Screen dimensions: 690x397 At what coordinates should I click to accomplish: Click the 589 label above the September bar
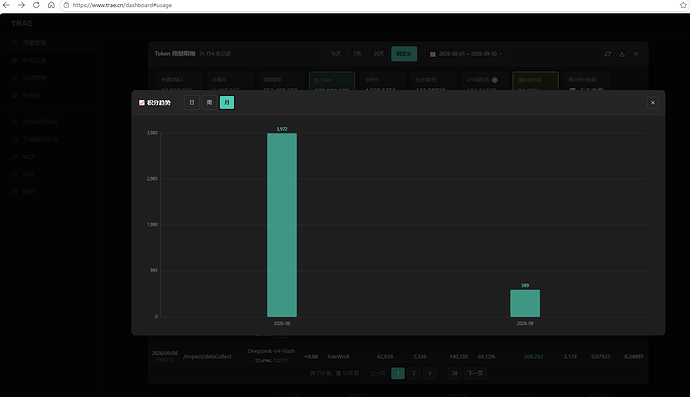click(x=525, y=285)
